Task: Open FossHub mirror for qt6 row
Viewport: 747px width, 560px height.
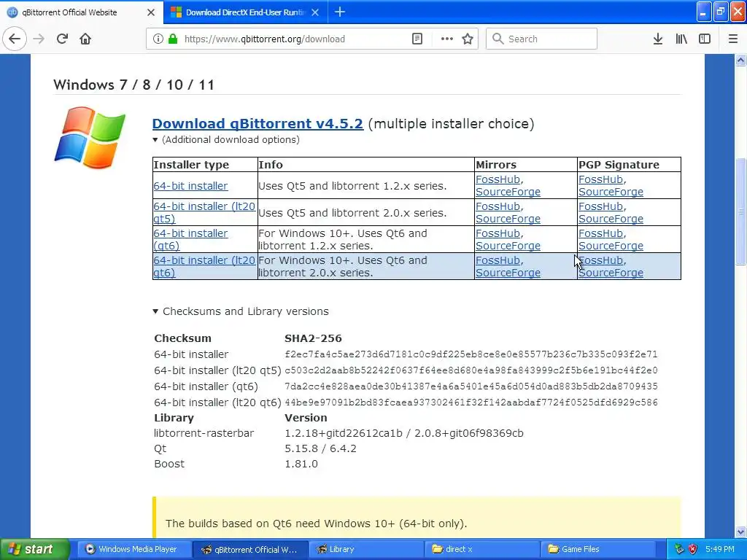Action: click(498, 234)
